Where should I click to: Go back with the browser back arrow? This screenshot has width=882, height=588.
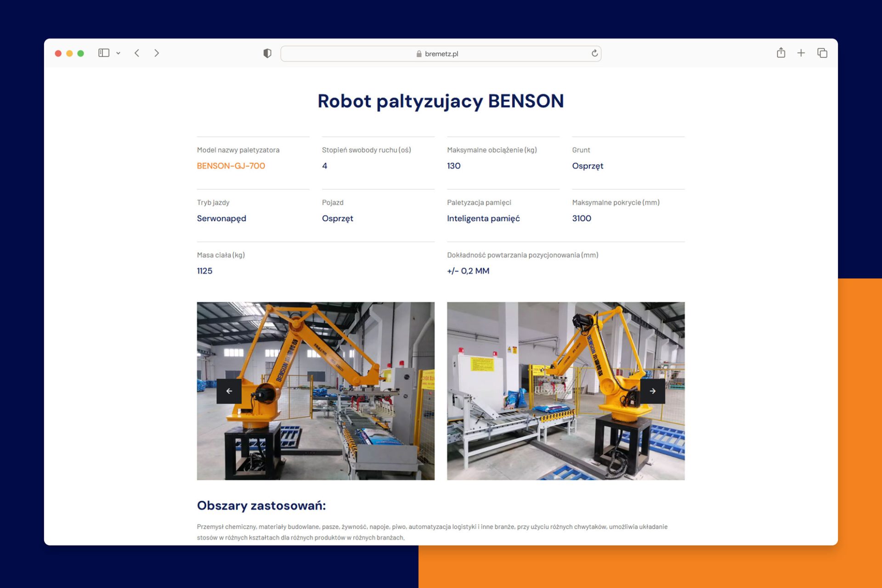click(x=137, y=53)
